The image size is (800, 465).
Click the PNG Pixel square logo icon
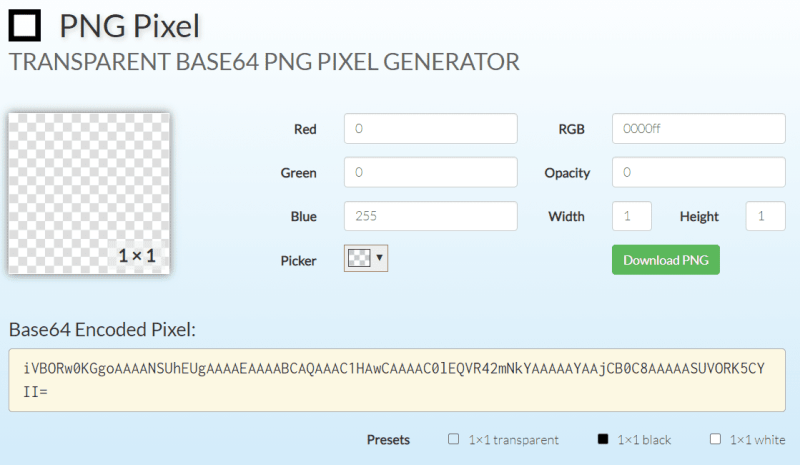tap(25, 24)
